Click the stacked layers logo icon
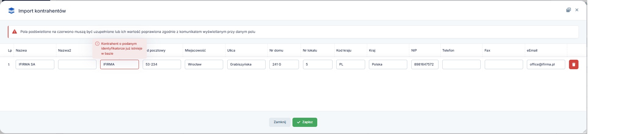The image size is (644, 134). click(11, 11)
